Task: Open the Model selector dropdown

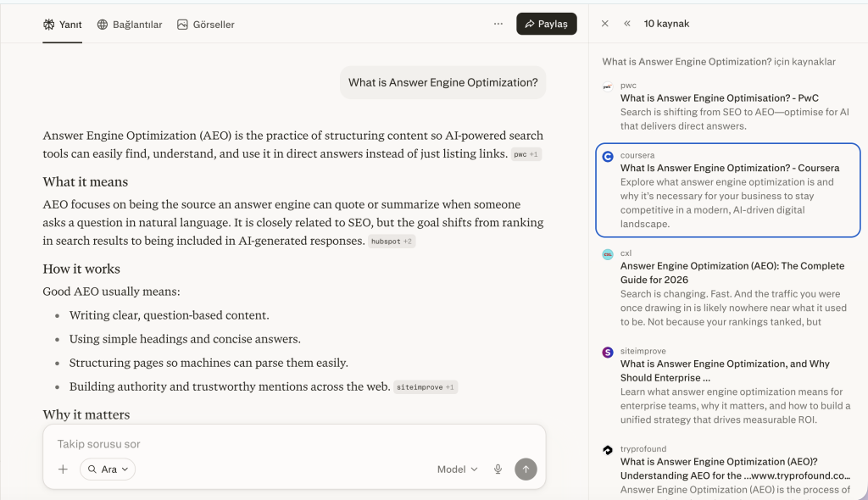Action: 457,469
